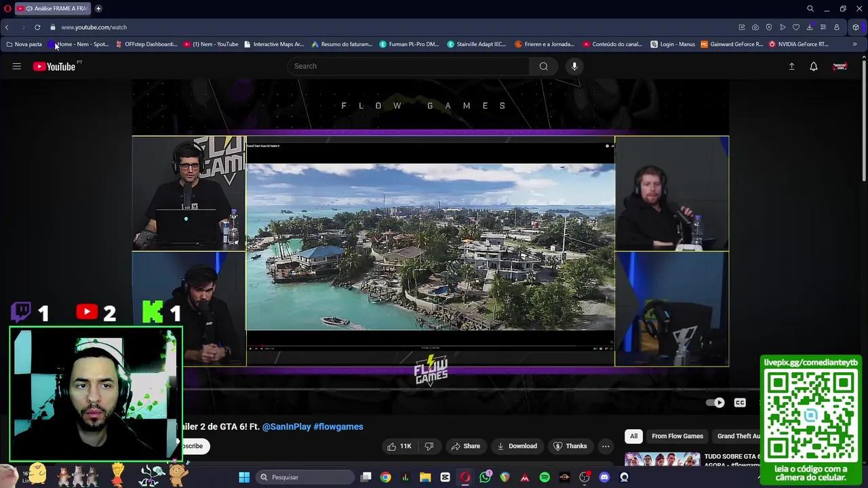
Task: Send a Thanks to the creator
Action: [x=570, y=446]
